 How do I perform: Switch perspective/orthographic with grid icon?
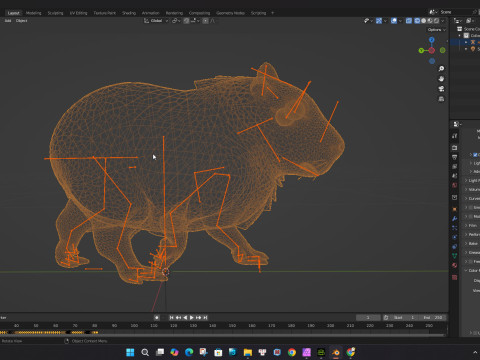pyautogui.click(x=441, y=99)
